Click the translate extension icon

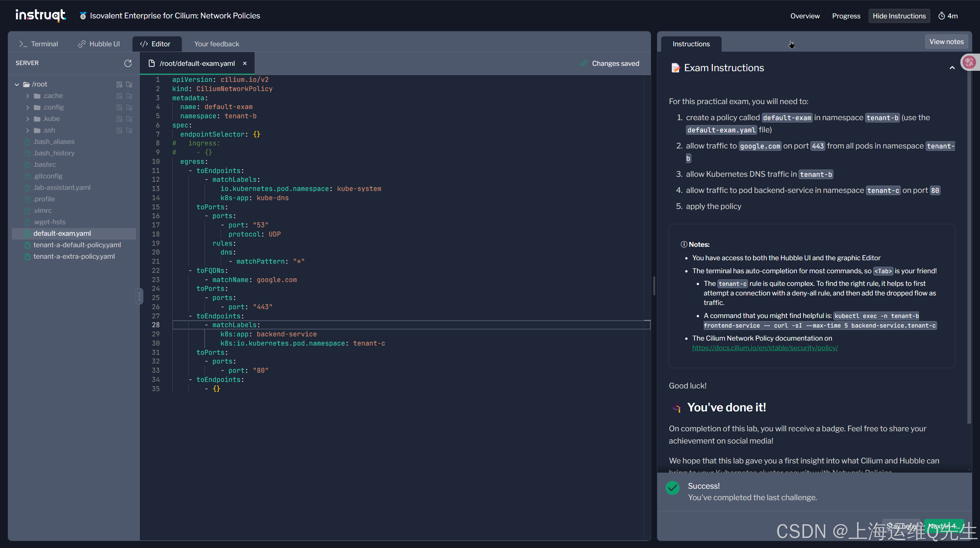click(969, 62)
